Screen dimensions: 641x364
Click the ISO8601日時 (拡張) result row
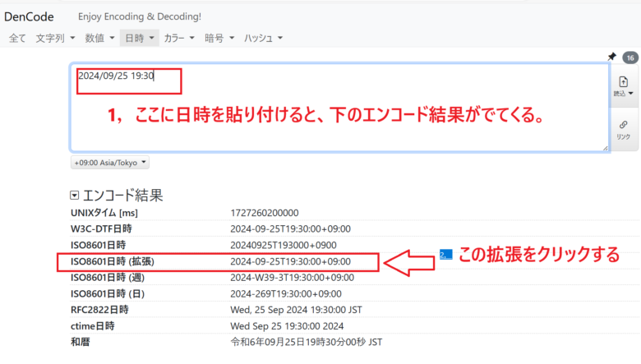218,262
